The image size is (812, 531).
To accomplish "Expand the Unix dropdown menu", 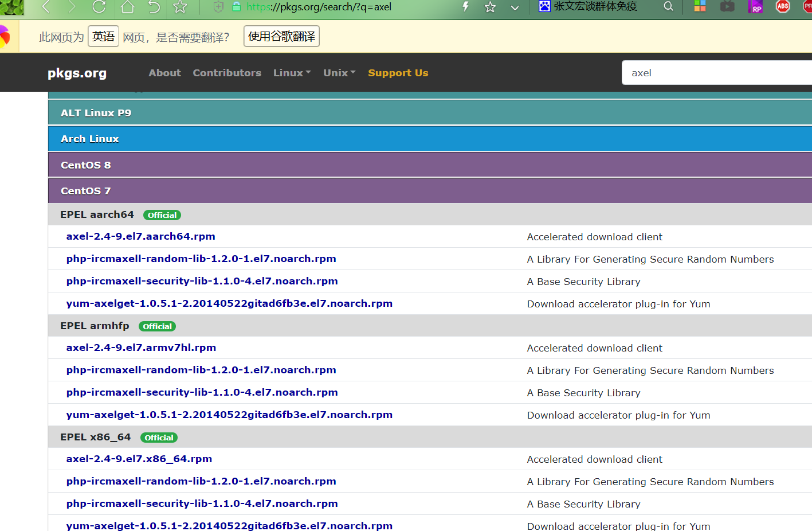I will click(339, 73).
